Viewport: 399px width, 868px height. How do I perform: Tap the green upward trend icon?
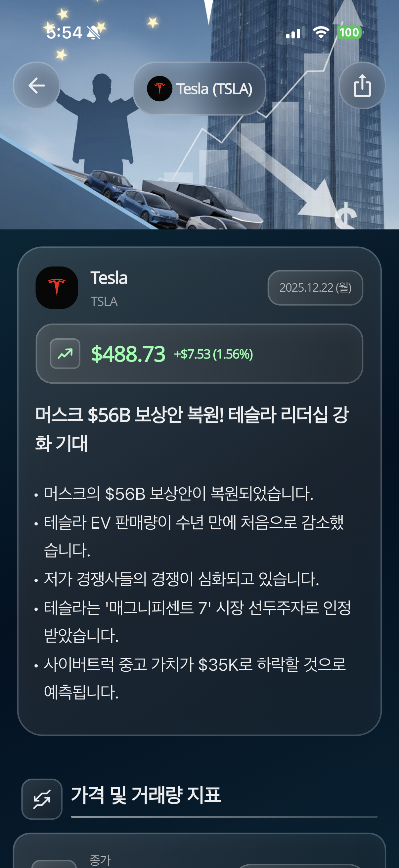(65, 354)
